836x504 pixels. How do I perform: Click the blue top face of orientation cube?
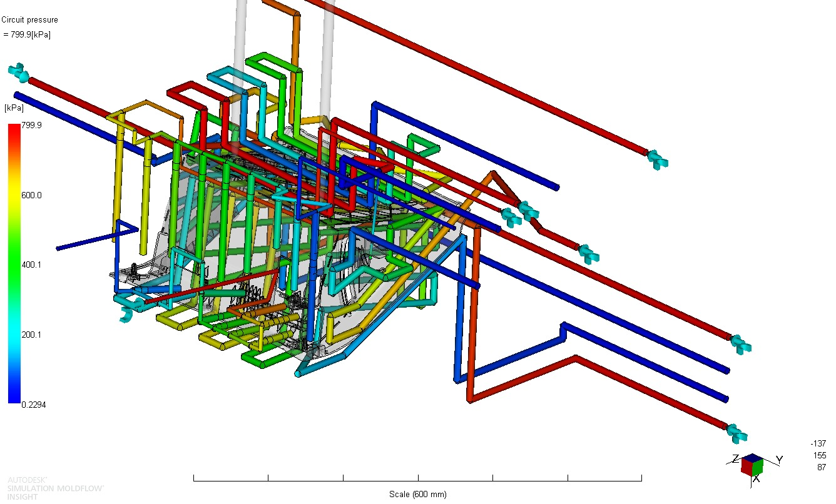753,458
